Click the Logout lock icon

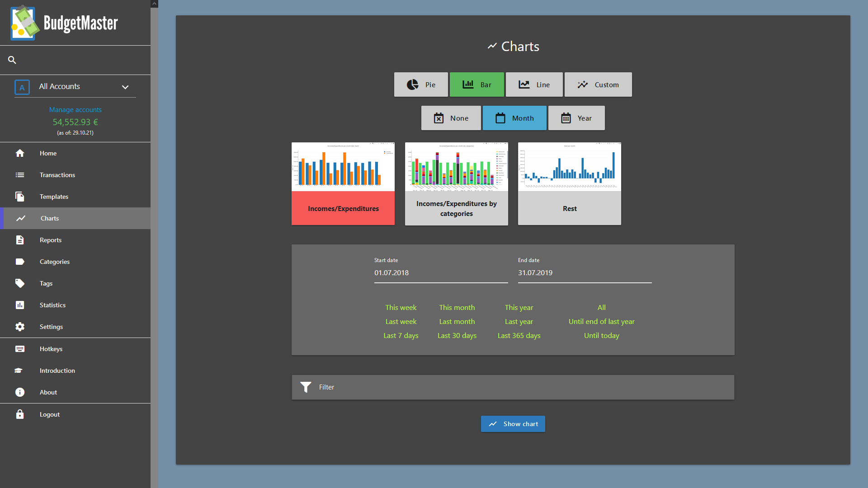point(20,414)
